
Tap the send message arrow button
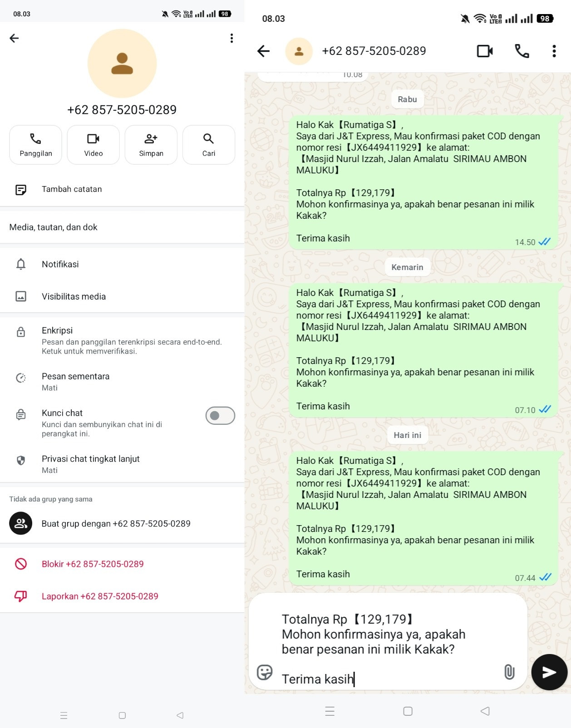coord(549,672)
